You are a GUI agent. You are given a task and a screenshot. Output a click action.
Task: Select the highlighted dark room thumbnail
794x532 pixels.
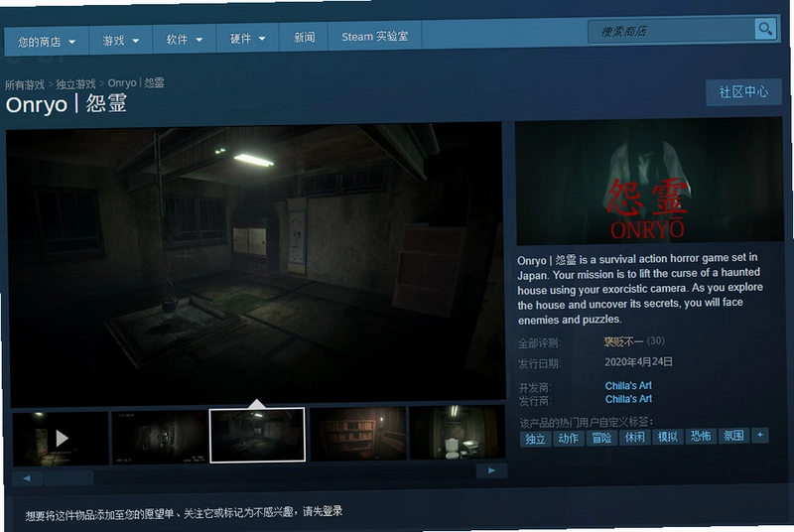(257, 436)
